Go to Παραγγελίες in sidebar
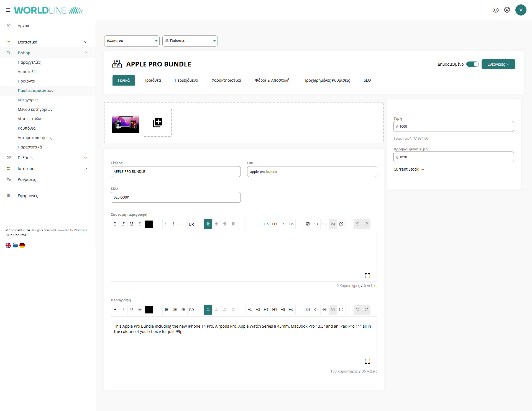 coord(29,62)
